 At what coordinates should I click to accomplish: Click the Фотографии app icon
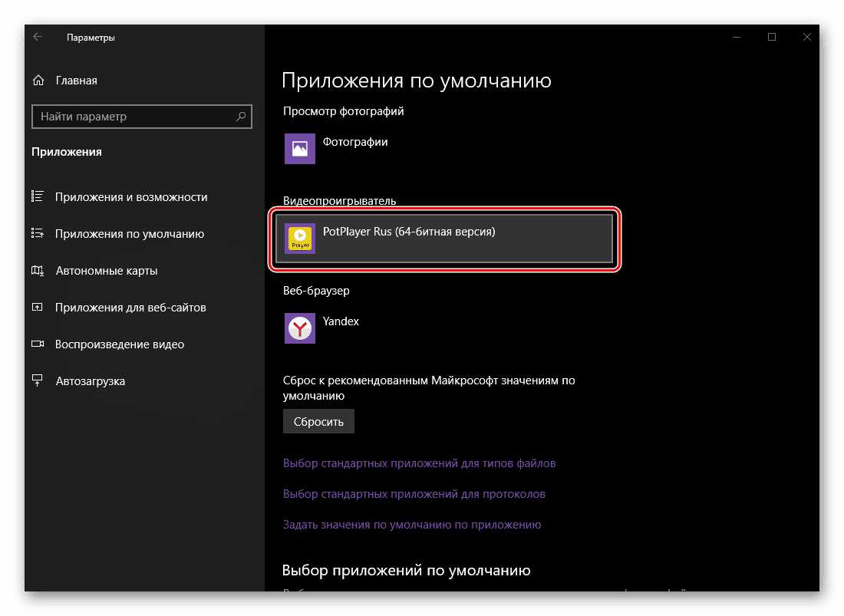(299, 148)
